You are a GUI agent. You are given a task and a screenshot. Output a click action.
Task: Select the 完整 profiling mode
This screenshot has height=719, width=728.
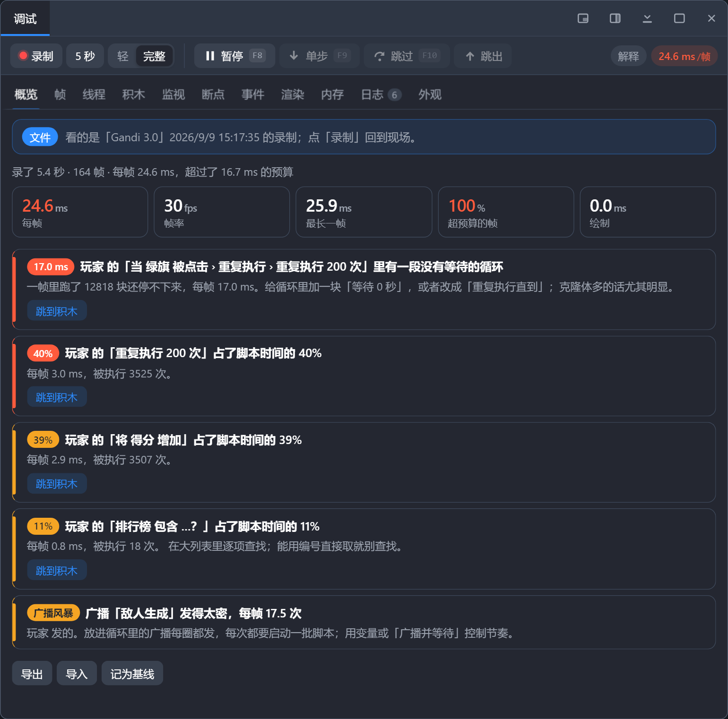(154, 56)
